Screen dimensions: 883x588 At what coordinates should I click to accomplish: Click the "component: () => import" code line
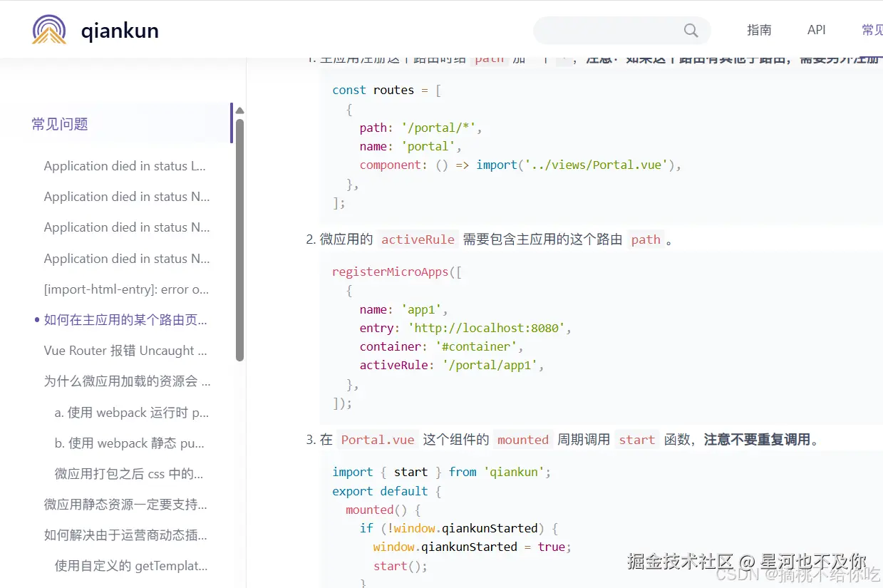pyautogui.click(x=520, y=165)
